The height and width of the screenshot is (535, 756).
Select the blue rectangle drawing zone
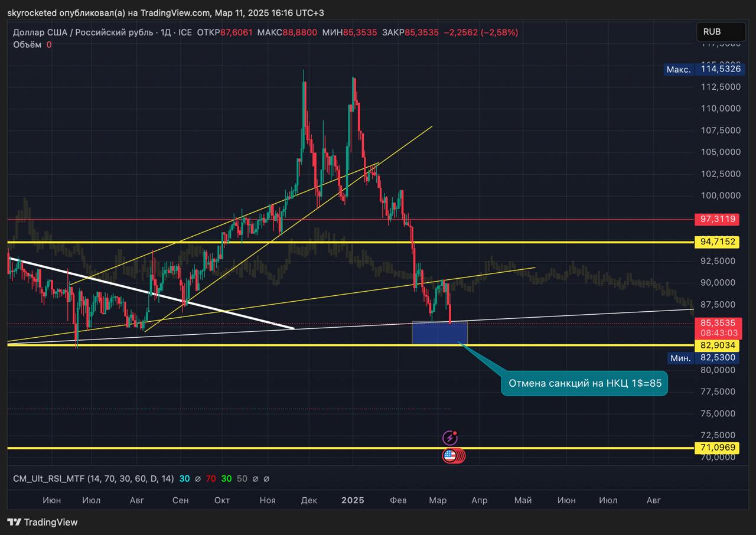(x=439, y=332)
